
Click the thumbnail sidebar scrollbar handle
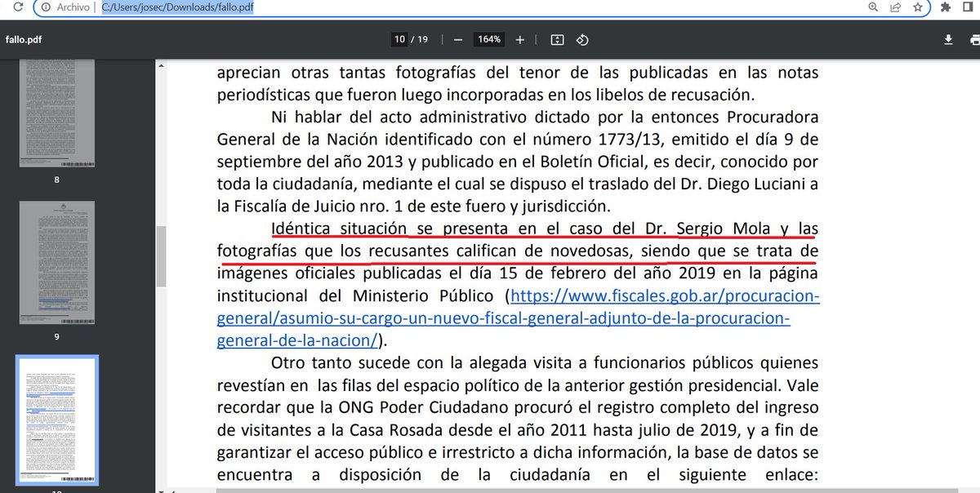click(x=162, y=256)
